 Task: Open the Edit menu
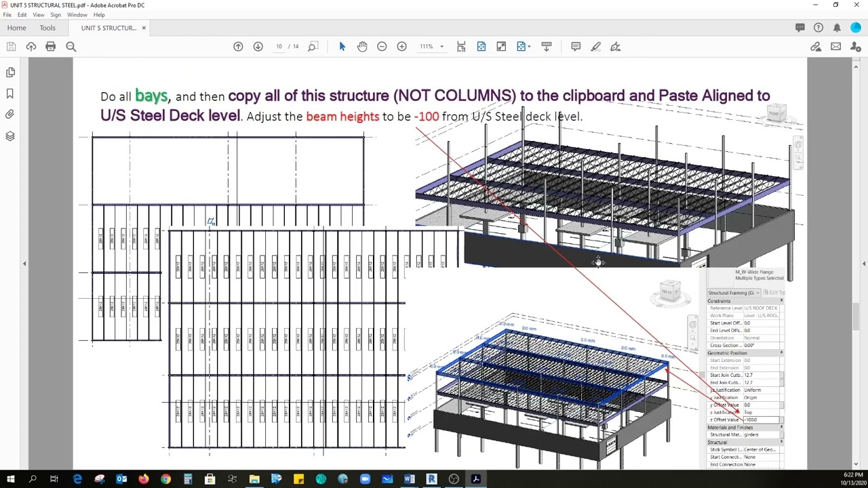pyautogui.click(x=22, y=14)
